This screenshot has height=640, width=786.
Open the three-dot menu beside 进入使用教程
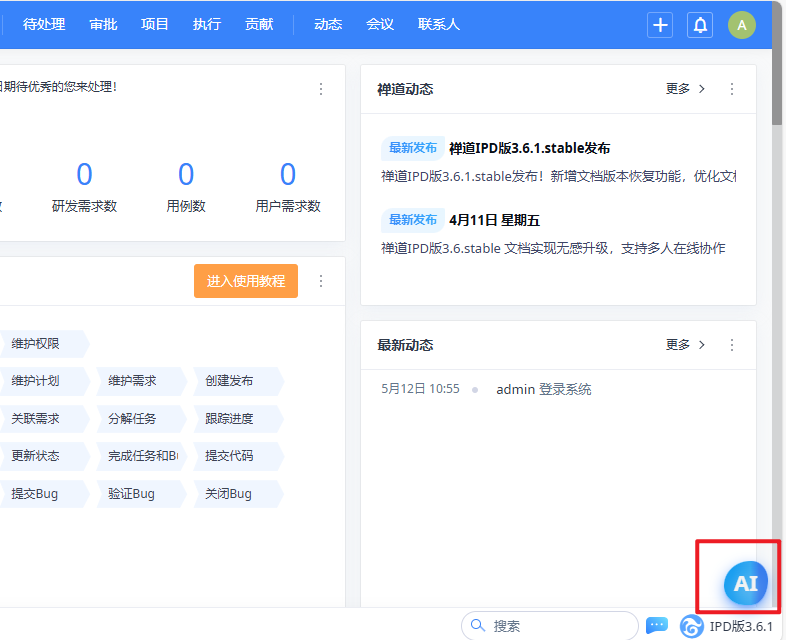click(x=321, y=281)
